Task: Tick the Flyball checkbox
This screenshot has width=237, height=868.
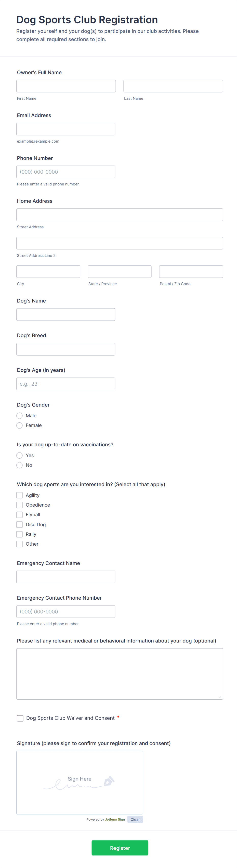Action: point(20,514)
